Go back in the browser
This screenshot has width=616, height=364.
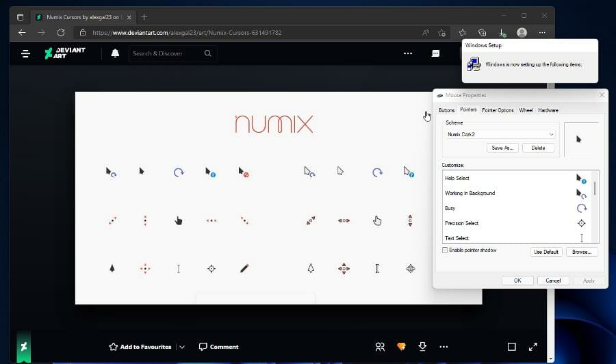click(x=22, y=33)
